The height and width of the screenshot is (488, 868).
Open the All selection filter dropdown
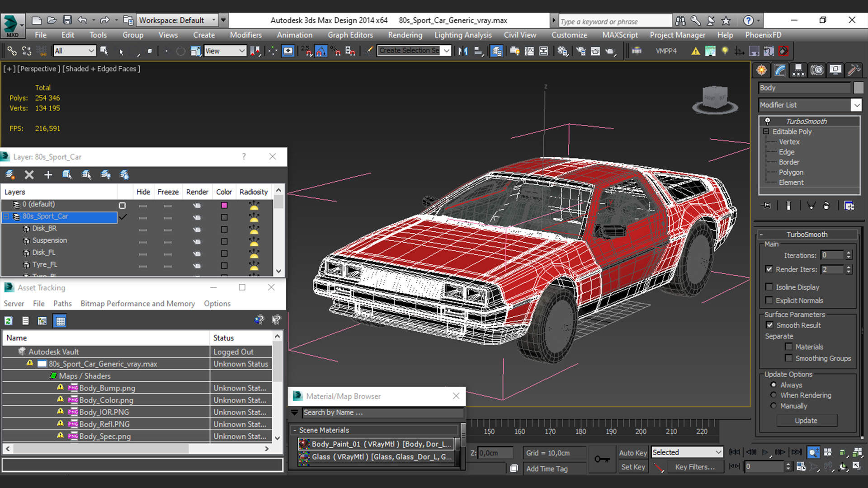click(x=74, y=51)
